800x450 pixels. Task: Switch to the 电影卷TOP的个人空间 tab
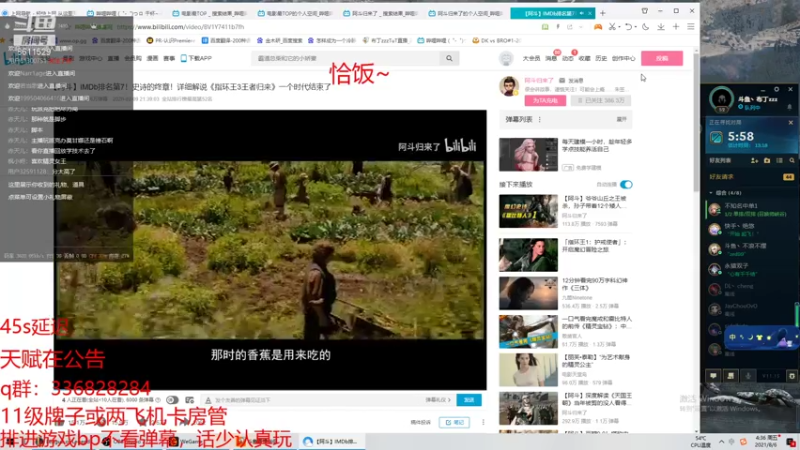click(x=295, y=13)
